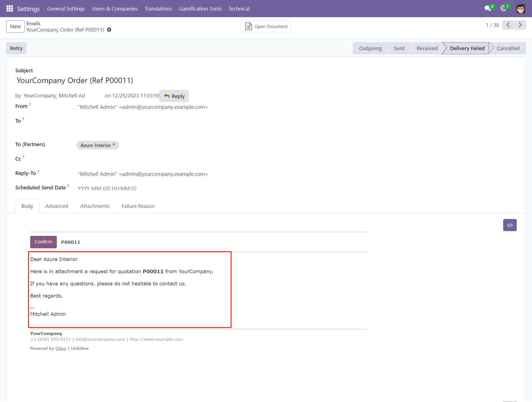The image size is (532, 402).
Task: Switch to the Failure Reason tab
Action: click(x=138, y=206)
